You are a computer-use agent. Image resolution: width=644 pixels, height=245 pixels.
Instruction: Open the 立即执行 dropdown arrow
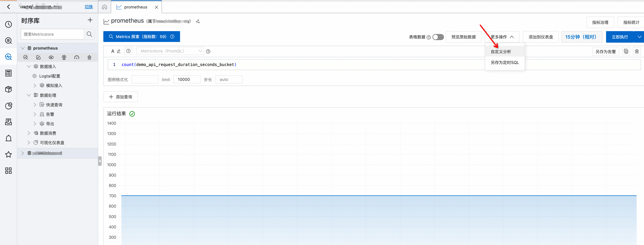639,37
